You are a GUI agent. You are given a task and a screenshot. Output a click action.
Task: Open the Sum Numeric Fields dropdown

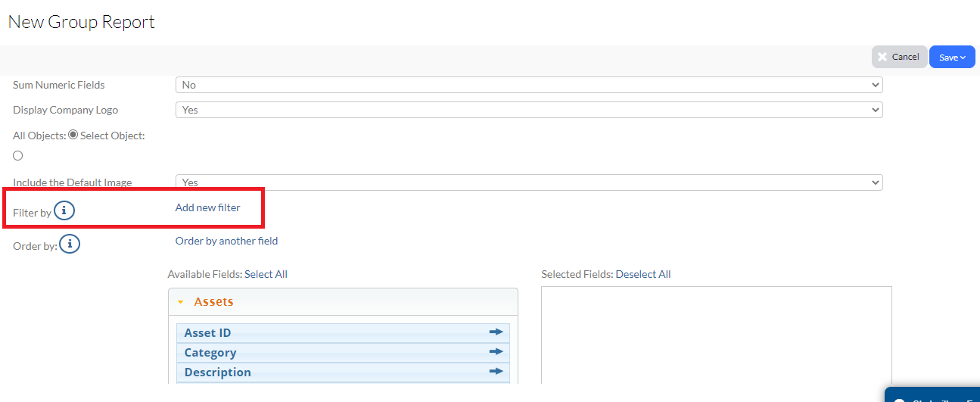[x=528, y=86]
